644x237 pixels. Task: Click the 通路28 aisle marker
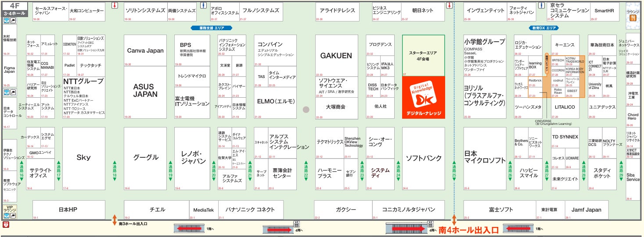click(x=584, y=172)
